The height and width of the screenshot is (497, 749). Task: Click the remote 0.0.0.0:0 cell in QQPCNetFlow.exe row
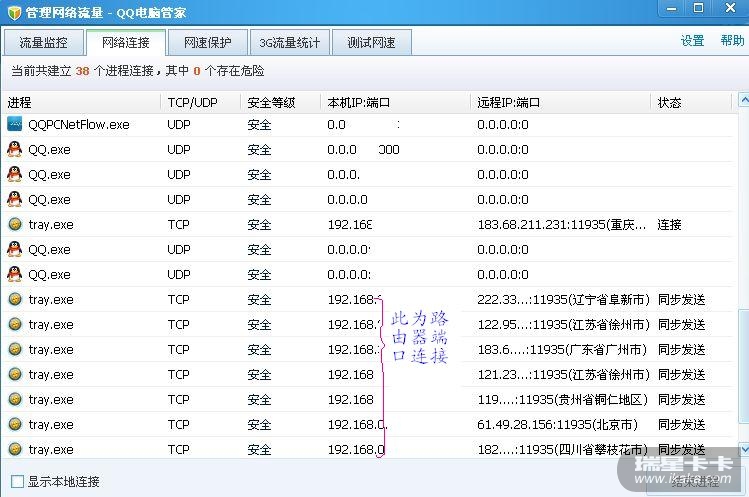click(503, 125)
